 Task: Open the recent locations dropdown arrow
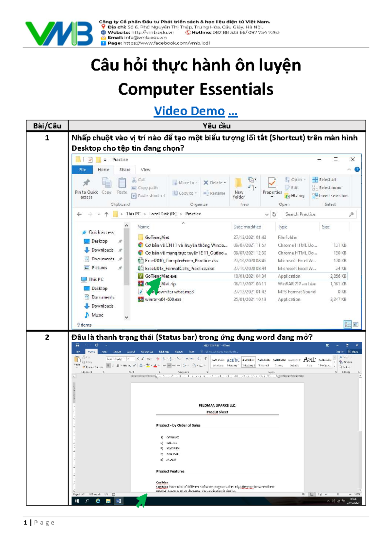[x=99, y=214]
